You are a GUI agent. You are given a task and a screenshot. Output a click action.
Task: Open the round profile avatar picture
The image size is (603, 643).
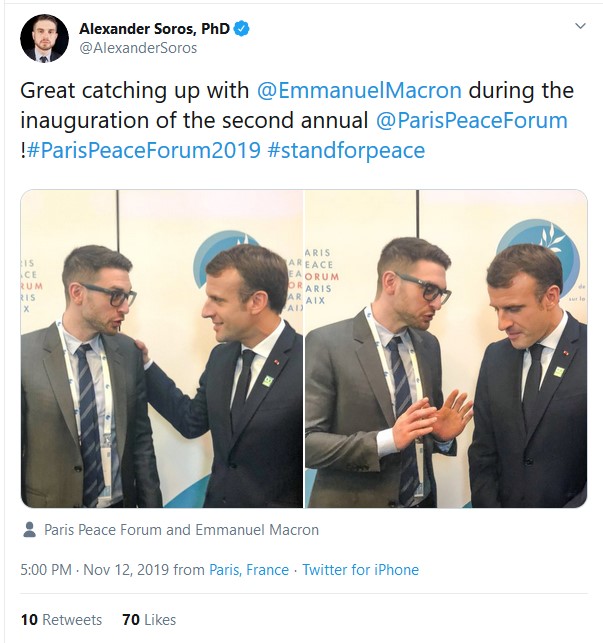pyautogui.click(x=44, y=38)
